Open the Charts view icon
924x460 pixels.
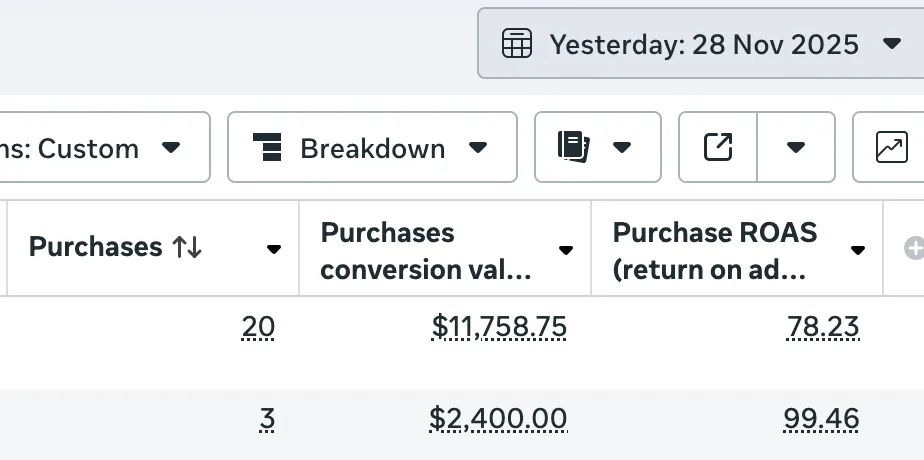[890, 148]
